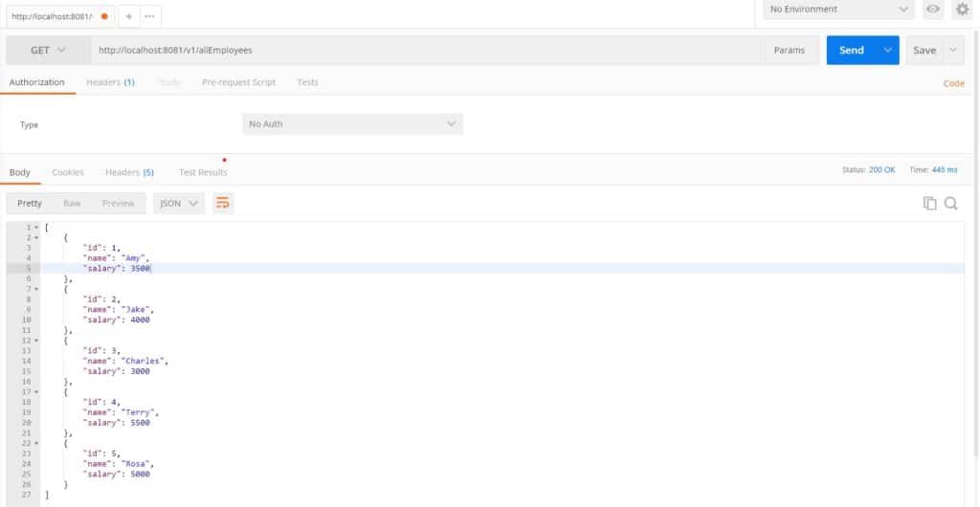Switch to the request Headers tab

[x=109, y=82]
